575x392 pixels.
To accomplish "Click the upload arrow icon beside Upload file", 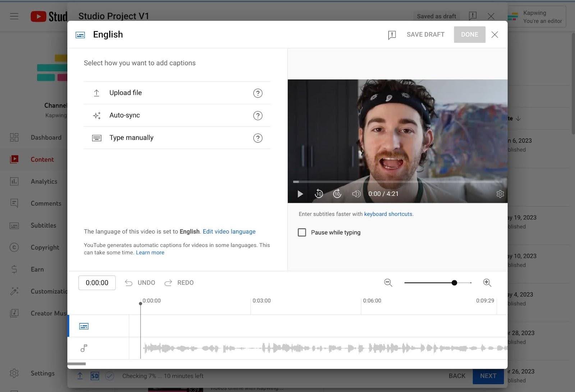I will [96, 93].
